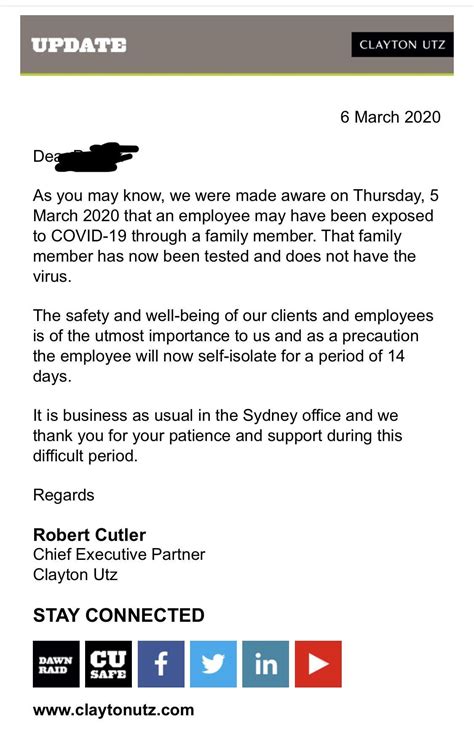Click the UPDATE banner title
The width and height of the screenshot is (474, 733).
[x=79, y=45]
